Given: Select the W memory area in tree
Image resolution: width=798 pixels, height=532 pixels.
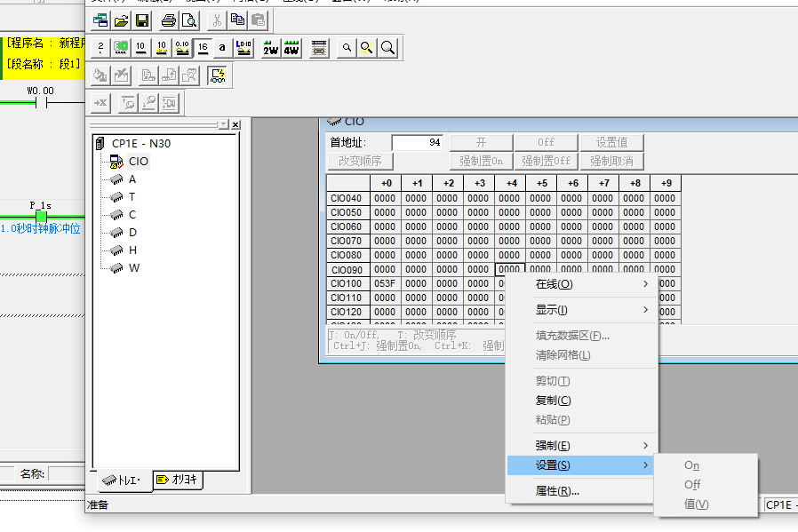Looking at the screenshot, I should (x=133, y=268).
